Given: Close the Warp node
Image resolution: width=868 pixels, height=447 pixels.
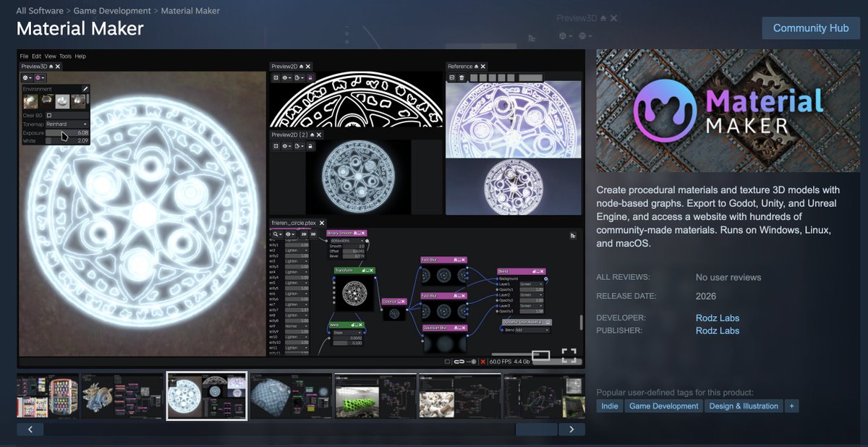Looking at the screenshot, I should coord(361,325).
